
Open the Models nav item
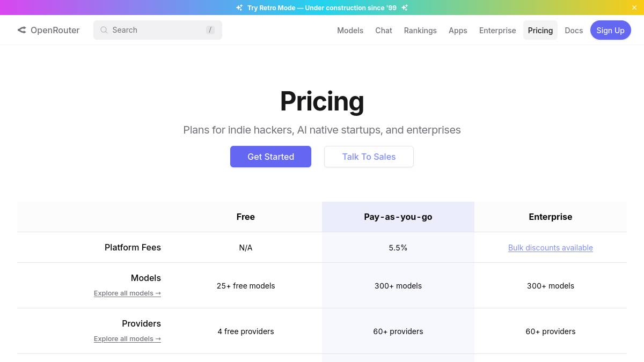350,31
